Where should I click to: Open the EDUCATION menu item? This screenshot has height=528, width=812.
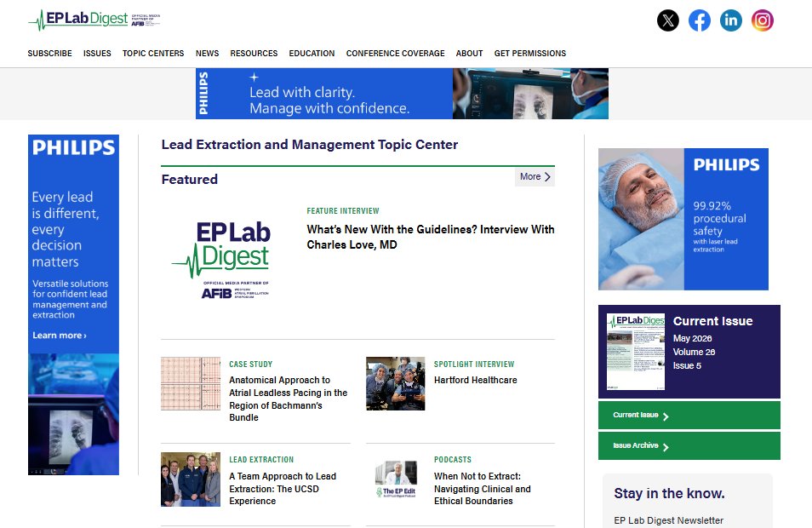pos(312,54)
